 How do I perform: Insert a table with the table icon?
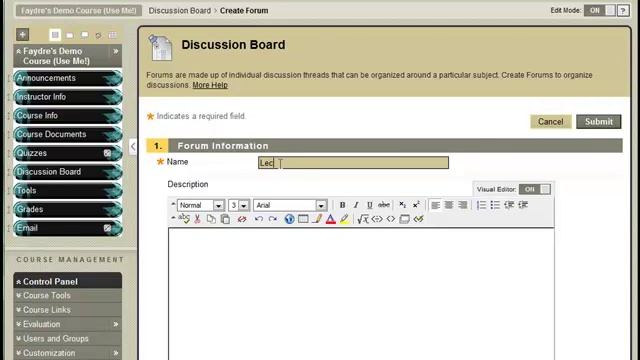click(303, 219)
